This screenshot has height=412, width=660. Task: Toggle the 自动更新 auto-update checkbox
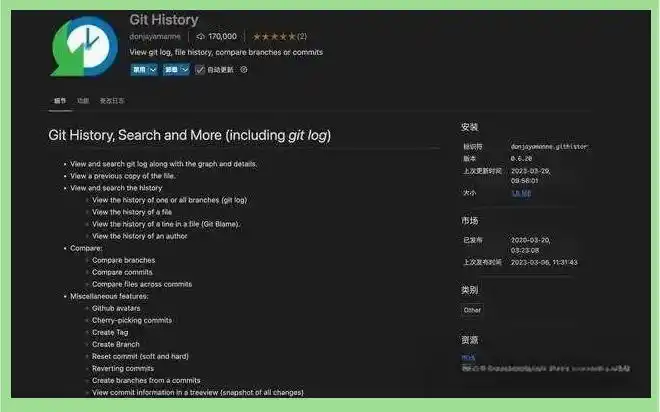(199, 70)
